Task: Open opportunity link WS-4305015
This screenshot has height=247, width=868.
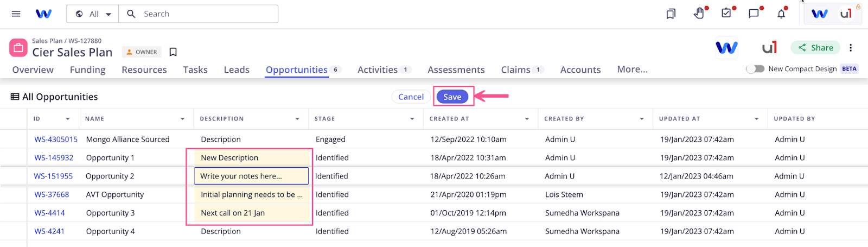Action: 56,140
